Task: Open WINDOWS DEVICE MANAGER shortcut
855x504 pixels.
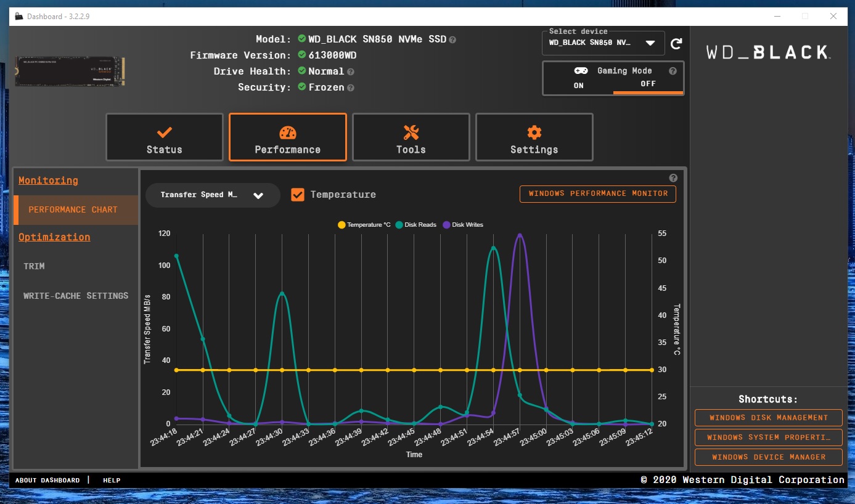Action: [769, 457]
